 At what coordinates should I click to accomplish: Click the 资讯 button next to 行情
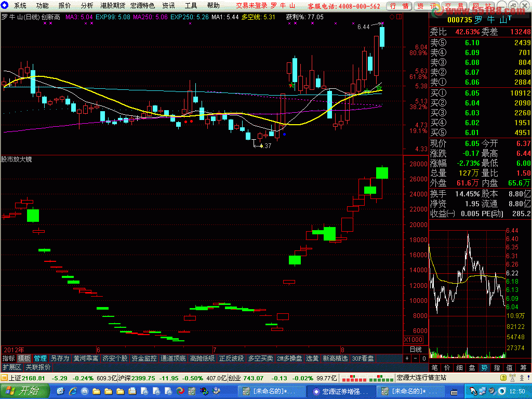pos(427,6)
